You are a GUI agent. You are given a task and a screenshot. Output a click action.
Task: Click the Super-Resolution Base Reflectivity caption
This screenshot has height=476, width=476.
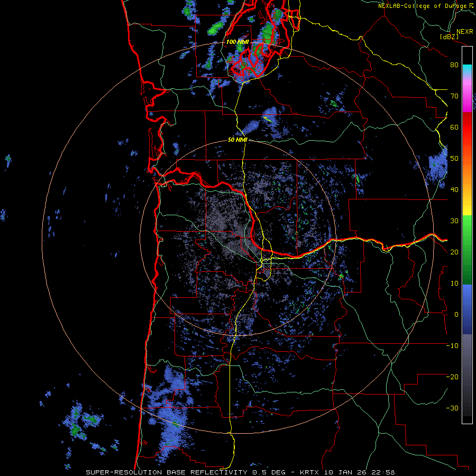point(240,472)
